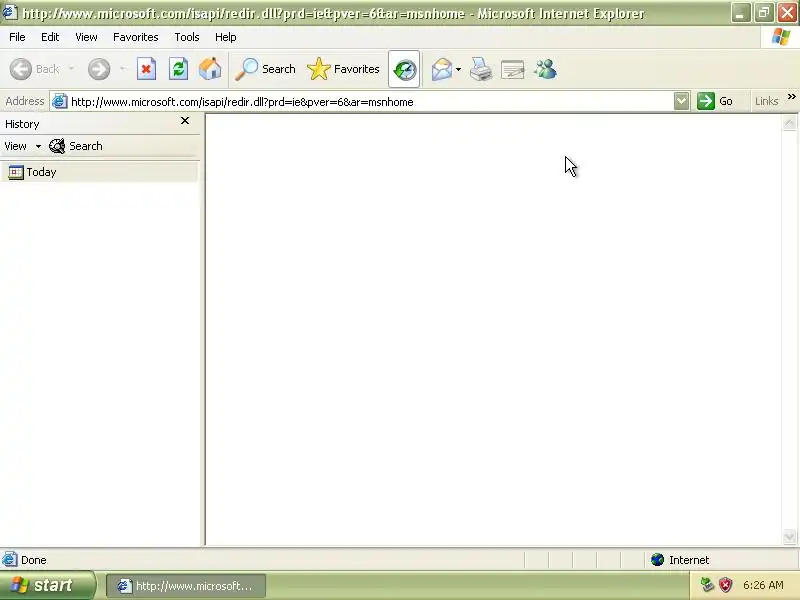Click the page scrollbar up arrow
Viewport: 800px width, 600px height.
coord(789,123)
